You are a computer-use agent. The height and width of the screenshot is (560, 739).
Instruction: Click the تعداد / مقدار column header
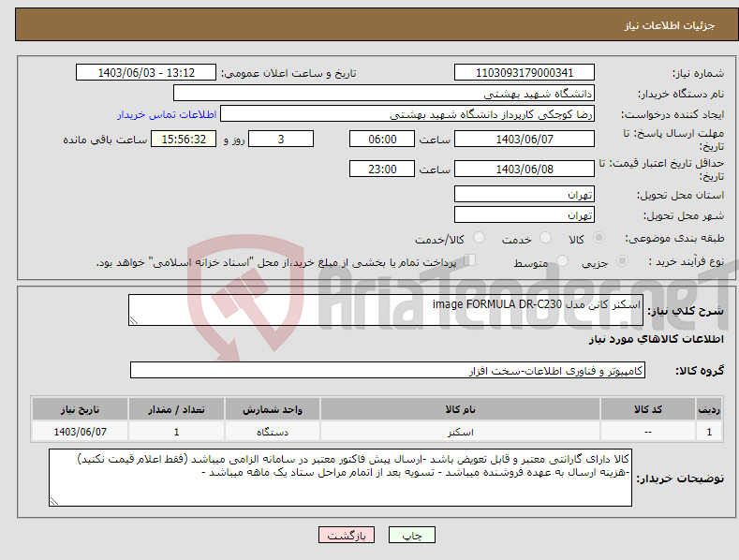coord(176,409)
